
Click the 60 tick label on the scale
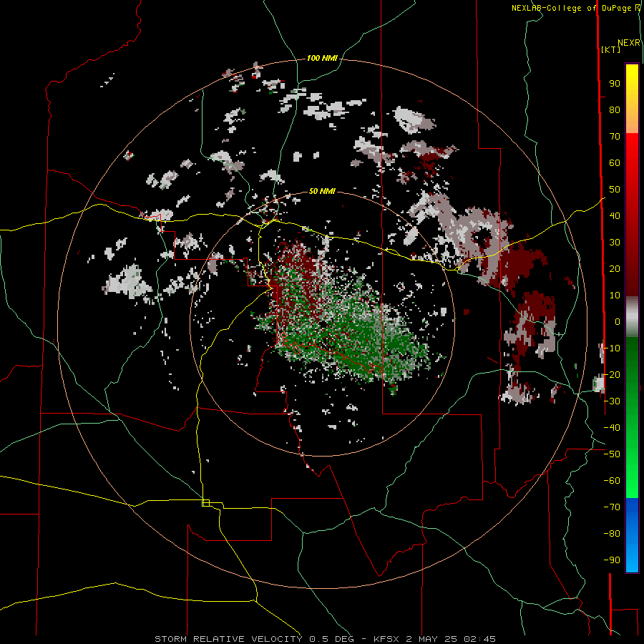point(615,163)
